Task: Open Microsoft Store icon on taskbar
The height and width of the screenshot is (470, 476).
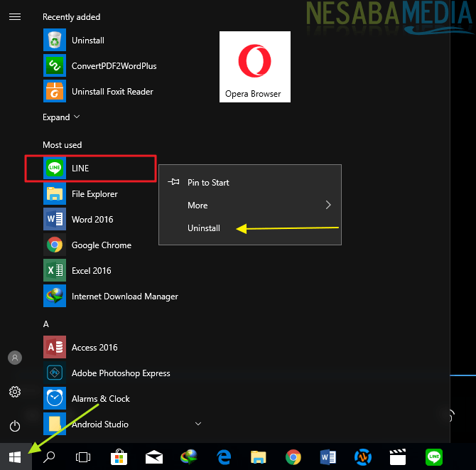Action: coord(119,457)
